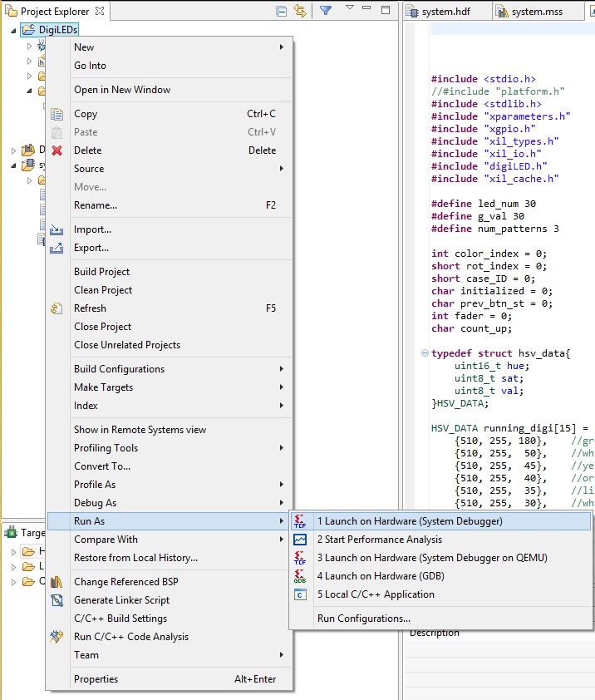Switch to the system.mss tab
The image size is (595, 700).
(x=530, y=12)
